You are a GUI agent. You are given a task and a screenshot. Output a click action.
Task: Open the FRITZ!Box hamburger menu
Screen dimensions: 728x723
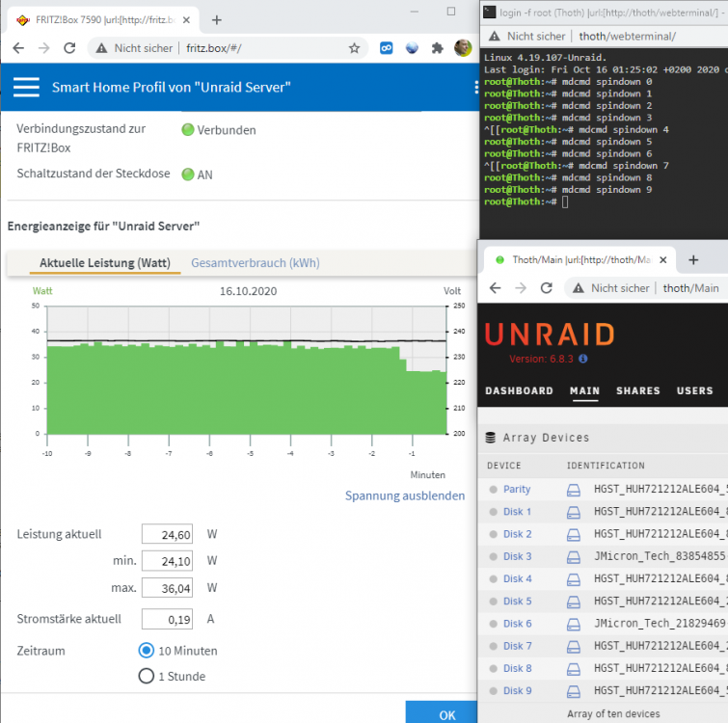26,88
